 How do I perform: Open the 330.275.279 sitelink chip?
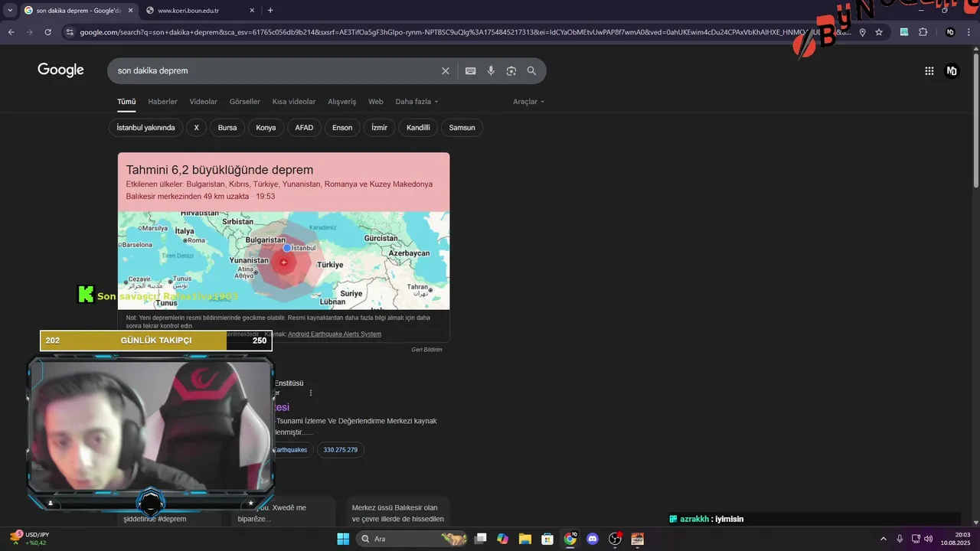(341, 450)
